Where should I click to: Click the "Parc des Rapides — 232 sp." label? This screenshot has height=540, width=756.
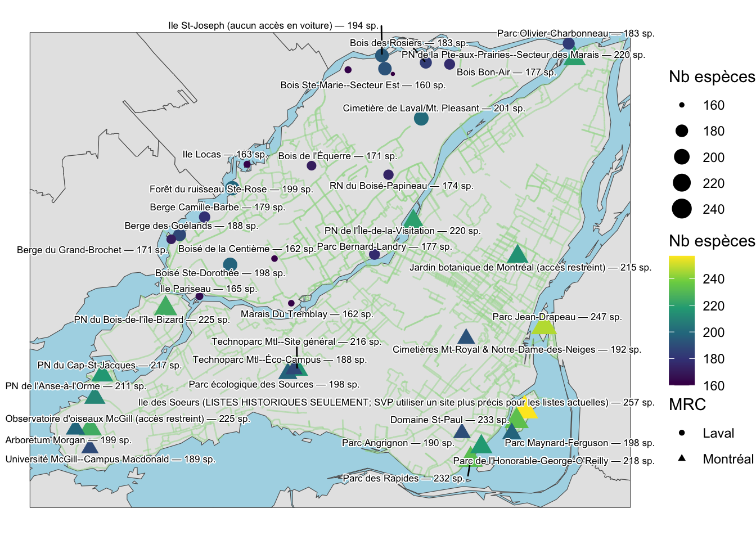point(403,478)
